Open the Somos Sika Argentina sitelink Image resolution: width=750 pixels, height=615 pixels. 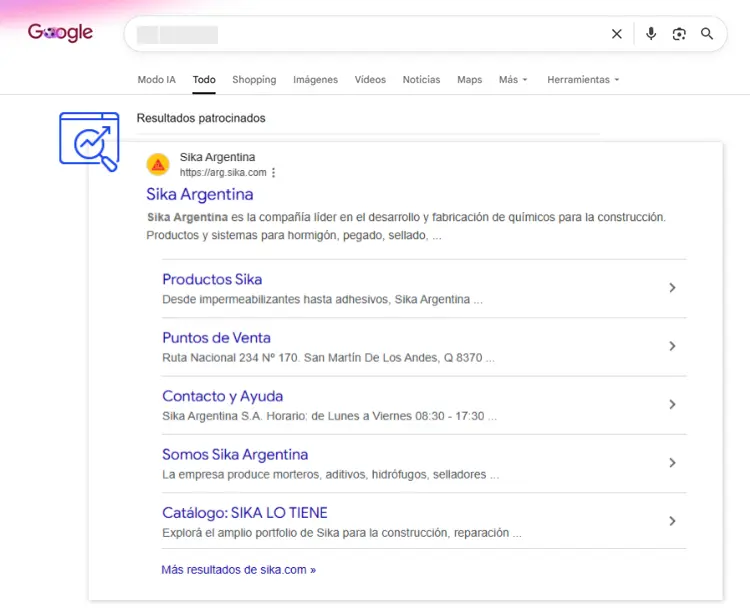pos(235,454)
